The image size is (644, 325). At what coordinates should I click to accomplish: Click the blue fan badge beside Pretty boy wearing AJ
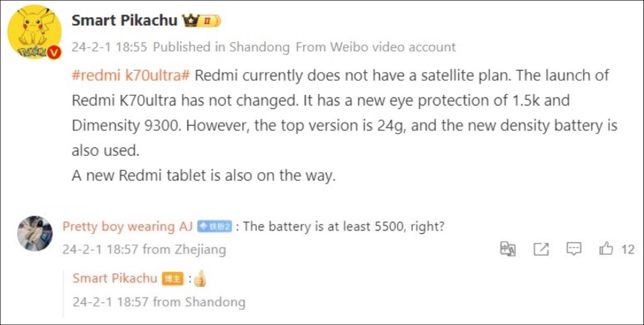pos(215,226)
